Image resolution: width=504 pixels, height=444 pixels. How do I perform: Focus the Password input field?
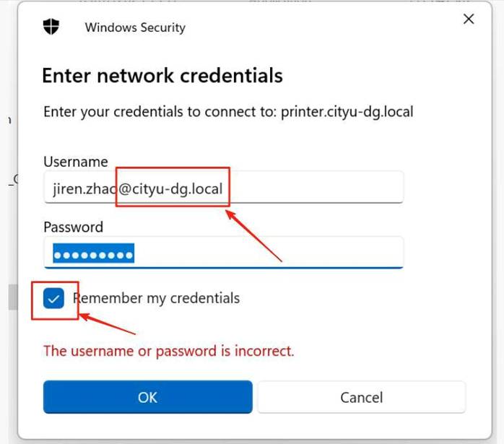point(289,254)
